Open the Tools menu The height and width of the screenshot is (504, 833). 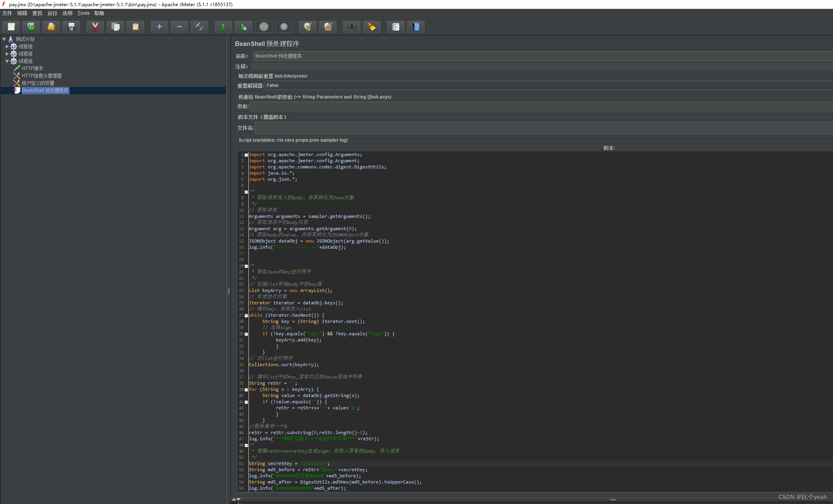83,13
